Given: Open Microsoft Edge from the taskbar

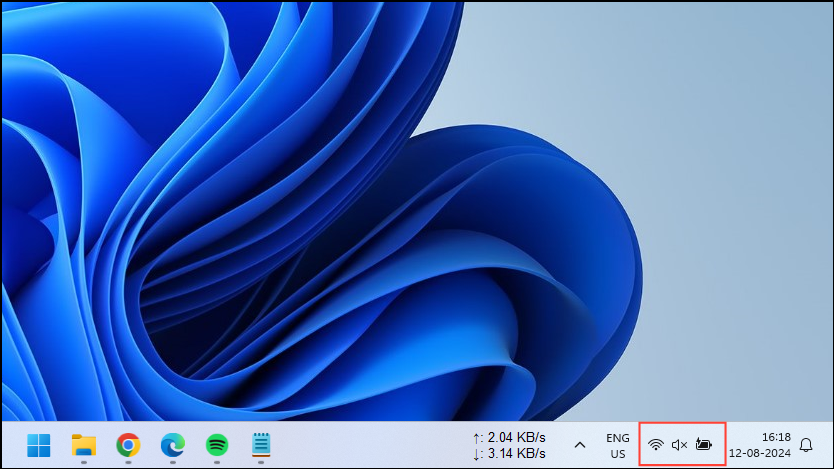Looking at the screenshot, I should pos(173,445).
